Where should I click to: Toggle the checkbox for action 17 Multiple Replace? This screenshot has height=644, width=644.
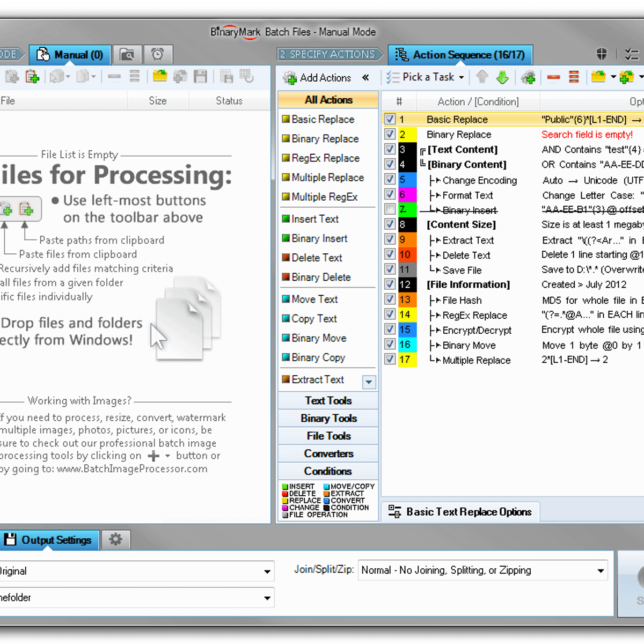pos(390,360)
